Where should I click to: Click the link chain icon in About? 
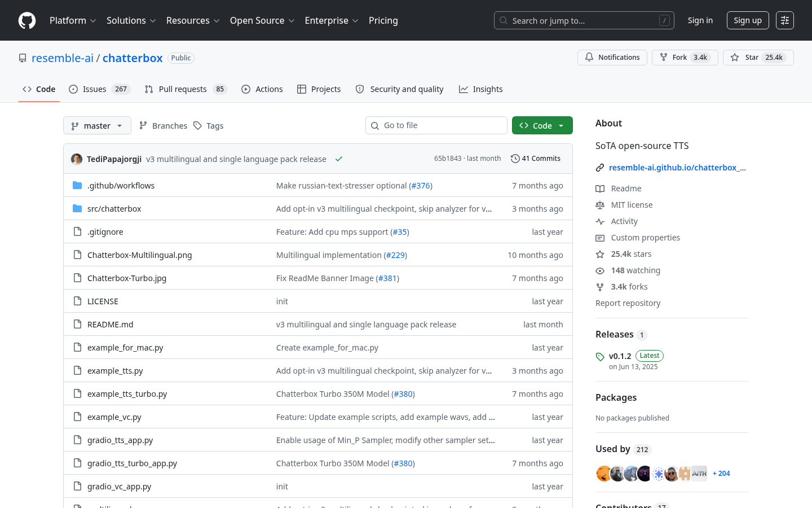[x=600, y=168]
